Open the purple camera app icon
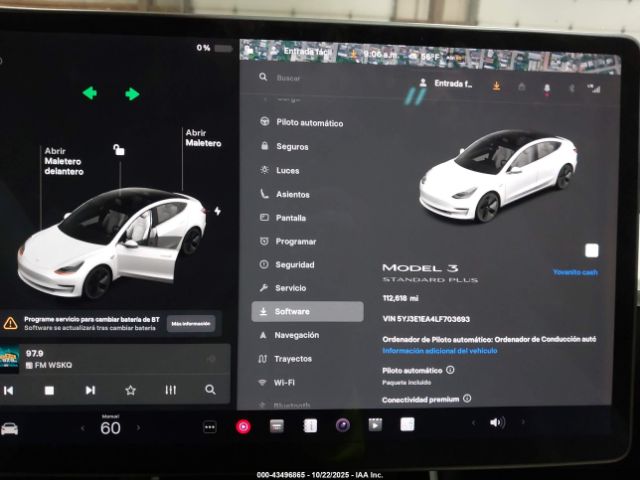This screenshot has height=480, width=640. point(343,425)
